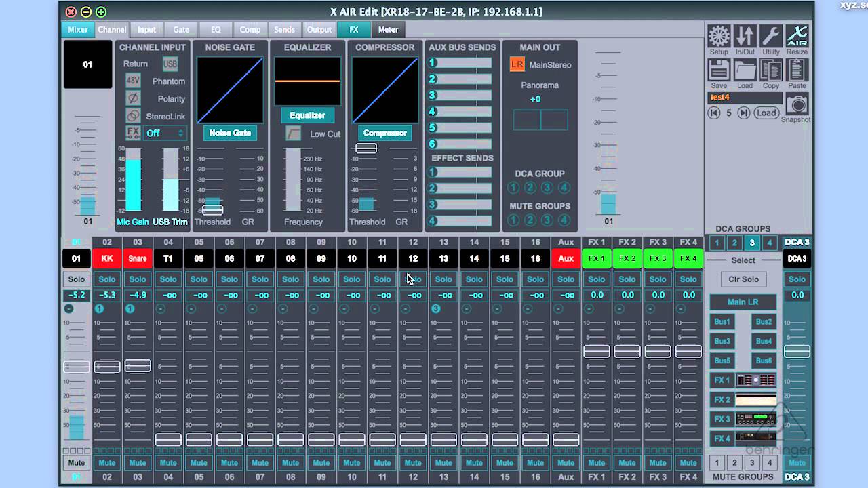
Task: Select the Snare channel name label
Action: tap(138, 258)
